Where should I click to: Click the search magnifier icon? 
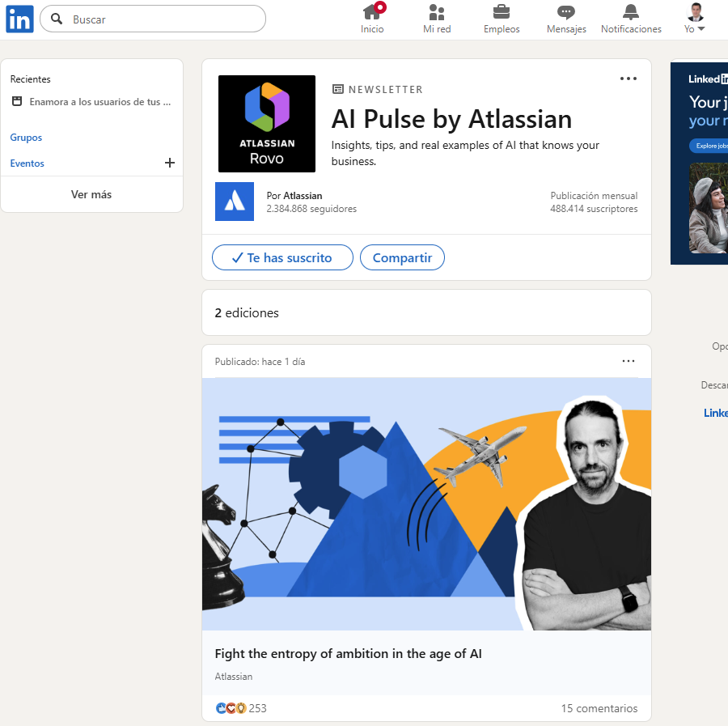(57, 19)
